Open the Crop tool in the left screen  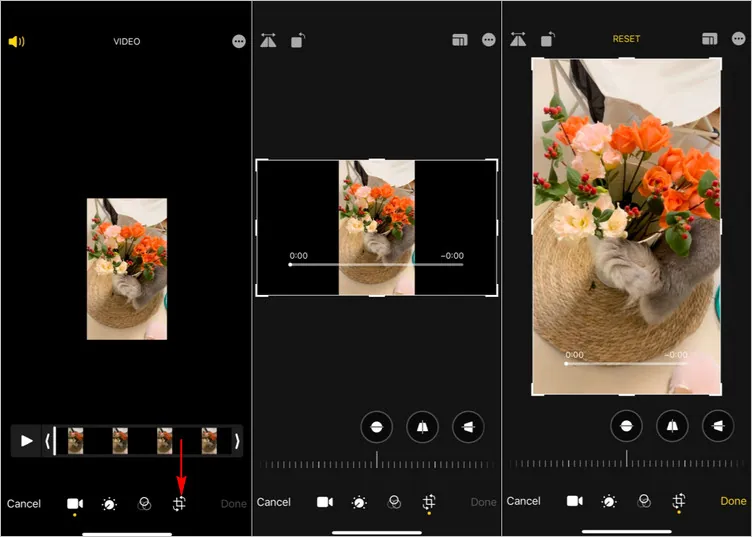point(179,503)
